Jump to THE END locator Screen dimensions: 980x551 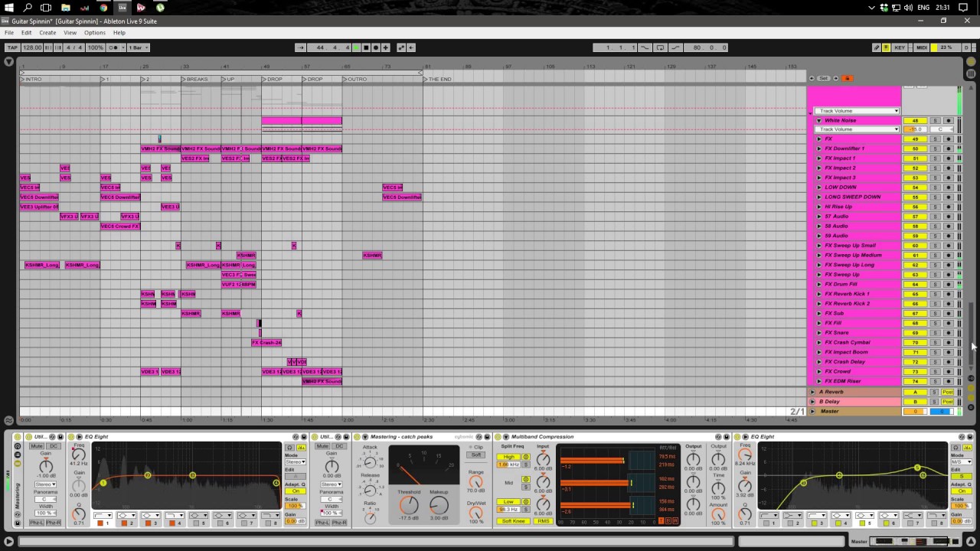[438, 80]
